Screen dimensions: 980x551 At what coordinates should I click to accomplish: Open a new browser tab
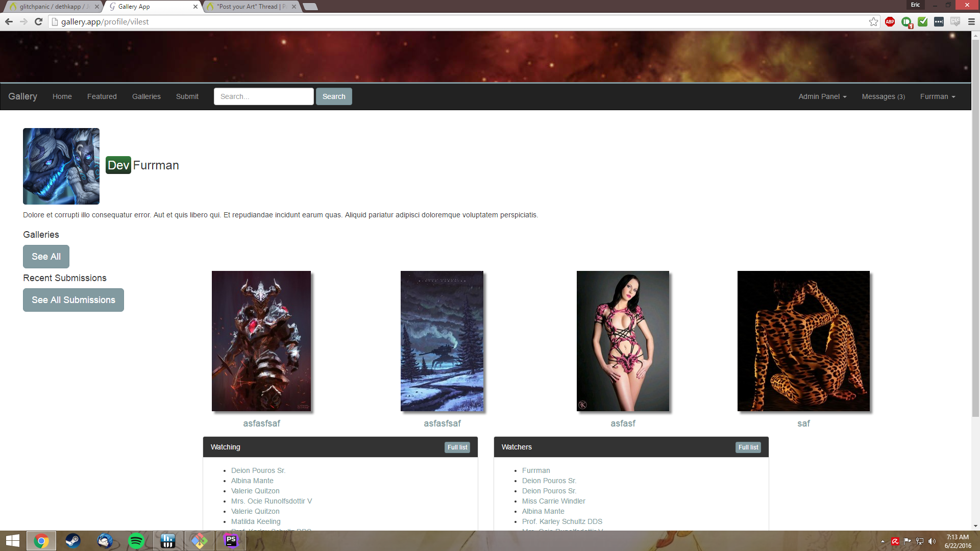[x=310, y=7]
